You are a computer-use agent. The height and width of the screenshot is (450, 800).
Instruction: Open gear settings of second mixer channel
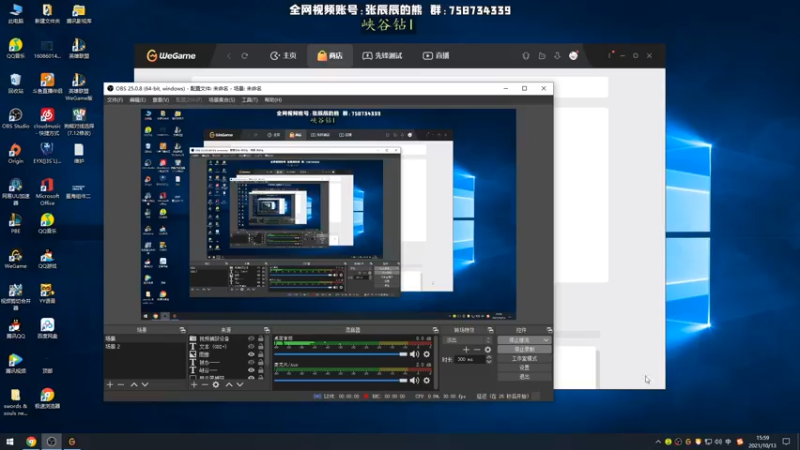[x=427, y=381]
